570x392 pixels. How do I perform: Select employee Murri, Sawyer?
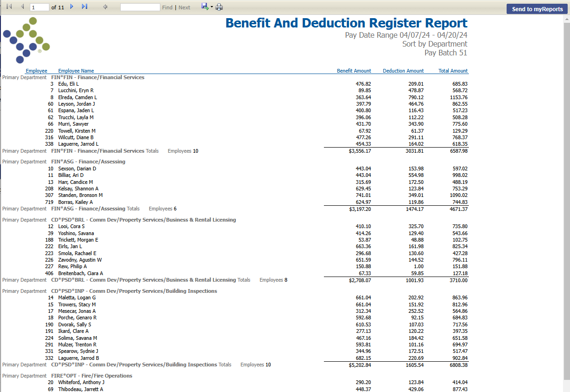(73, 124)
